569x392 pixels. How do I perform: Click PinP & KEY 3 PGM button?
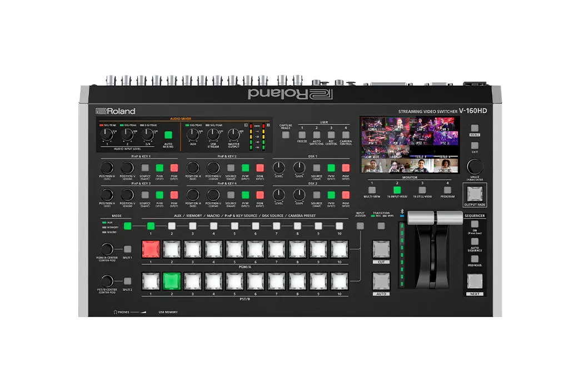174,195
